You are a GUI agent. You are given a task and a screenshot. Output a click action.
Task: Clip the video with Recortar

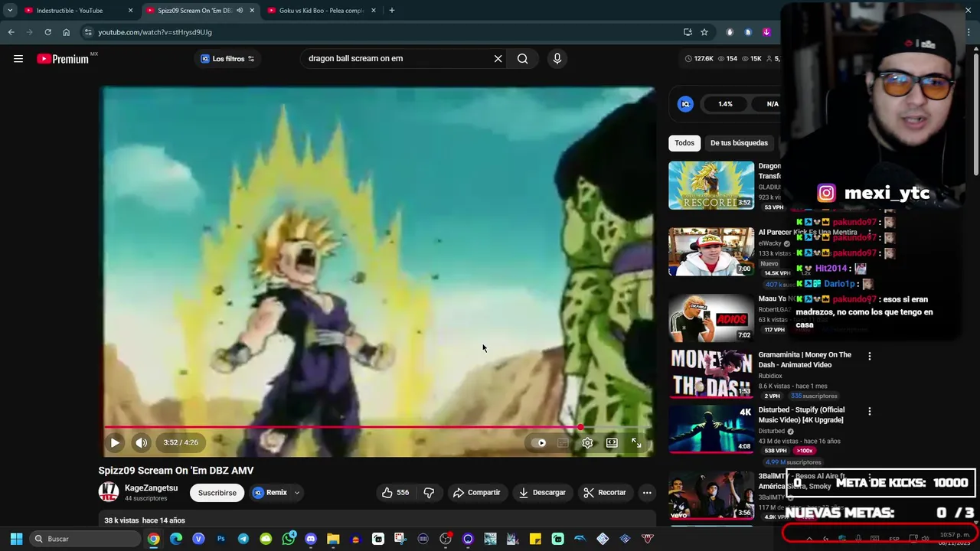click(x=604, y=493)
